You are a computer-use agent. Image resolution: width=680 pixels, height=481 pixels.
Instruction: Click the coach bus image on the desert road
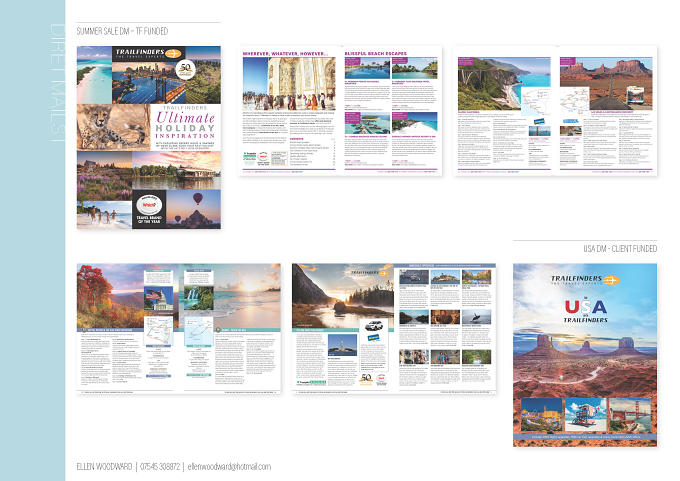(635, 95)
